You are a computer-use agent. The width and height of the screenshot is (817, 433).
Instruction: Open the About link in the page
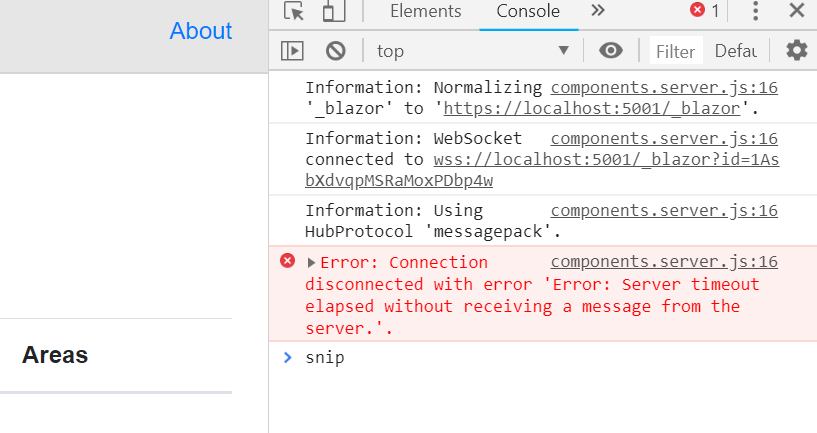click(x=201, y=31)
